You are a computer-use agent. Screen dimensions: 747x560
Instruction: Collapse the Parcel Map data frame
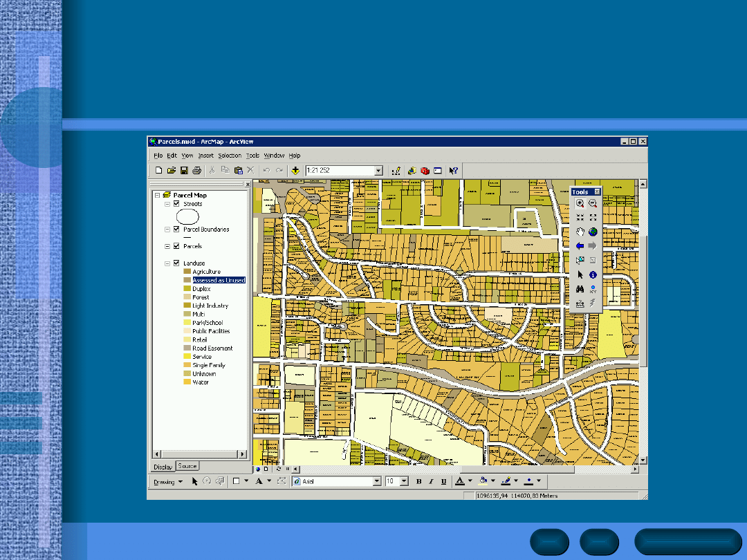click(x=158, y=195)
